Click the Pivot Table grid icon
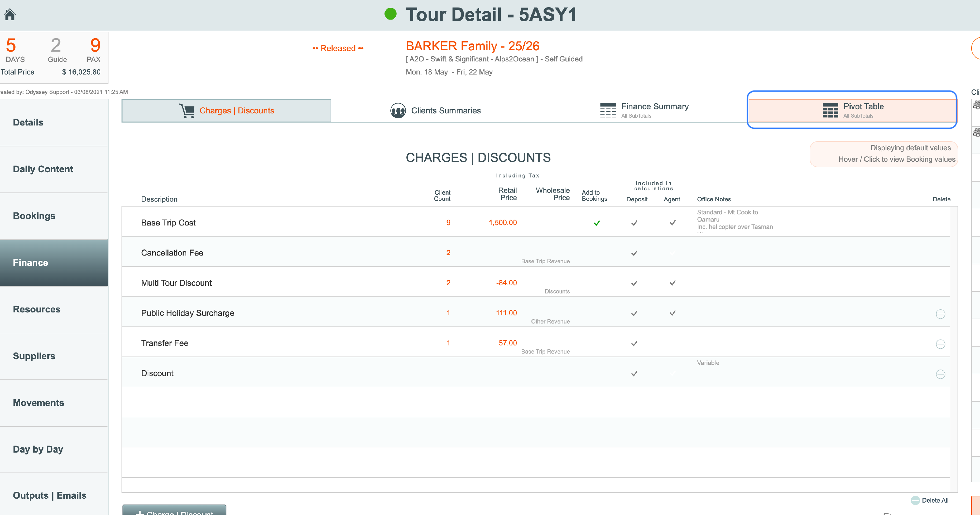The width and height of the screenshot is (980, 515). [830, 110]
